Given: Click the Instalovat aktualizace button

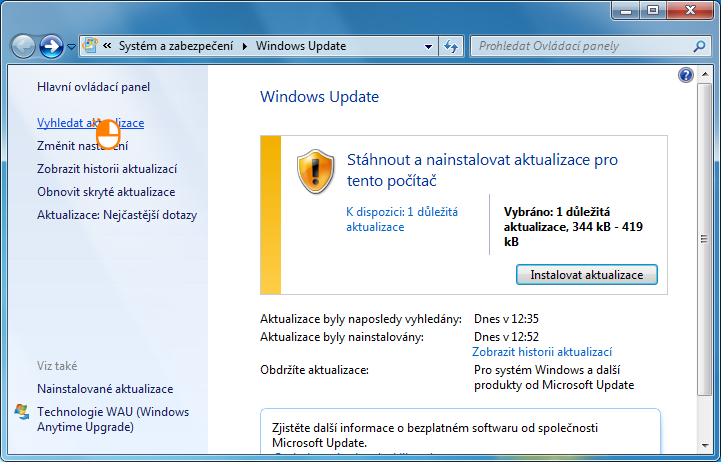Looking at the screenshot, I should pos(587,275).
